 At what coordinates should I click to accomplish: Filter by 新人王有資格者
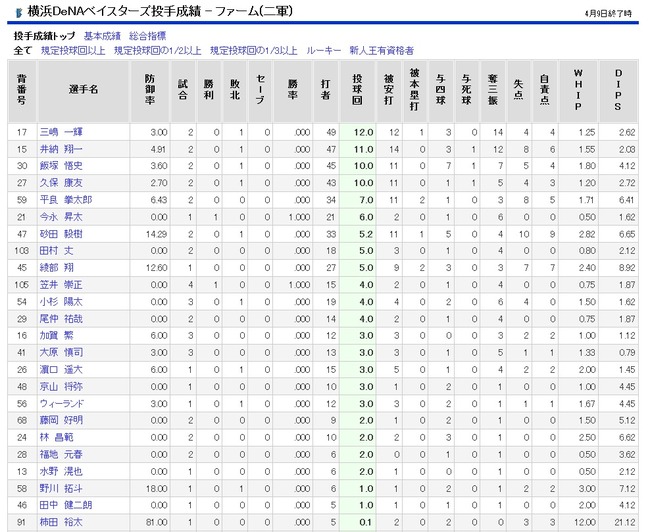[x=382, y=51]
